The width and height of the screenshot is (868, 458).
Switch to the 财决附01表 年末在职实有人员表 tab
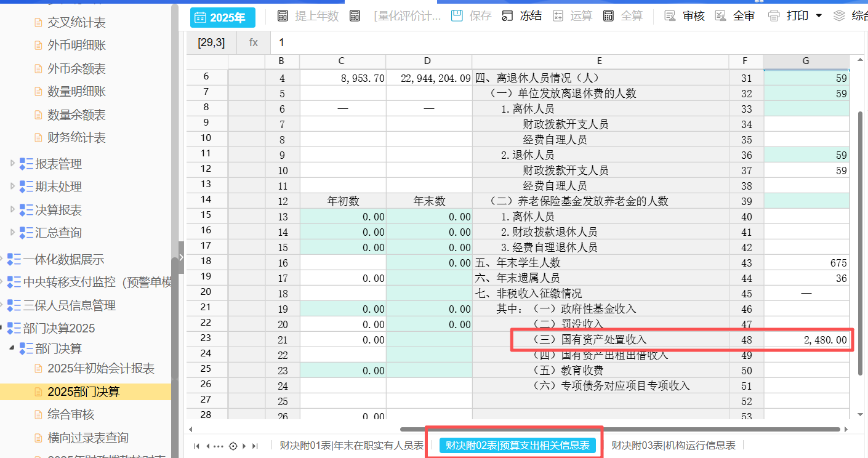[352, 446]
